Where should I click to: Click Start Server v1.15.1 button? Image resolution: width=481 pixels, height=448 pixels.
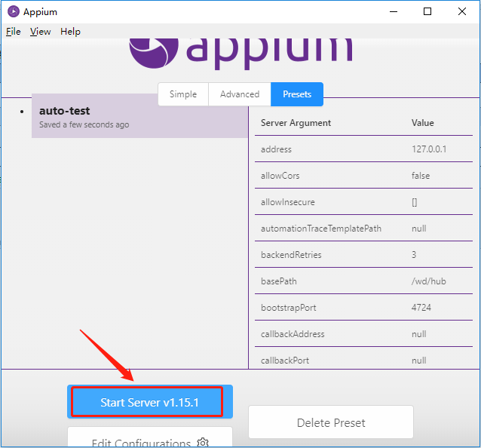(x=150, y=402)
